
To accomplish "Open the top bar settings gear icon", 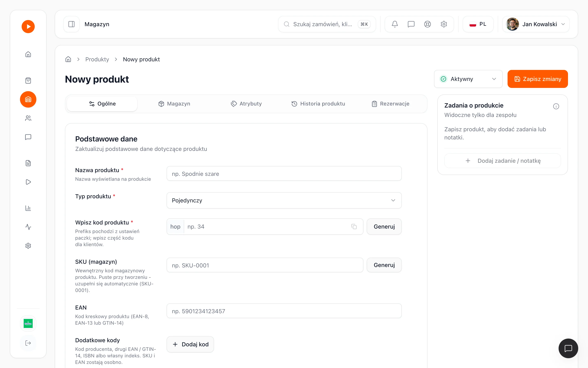I will (444, 24).
